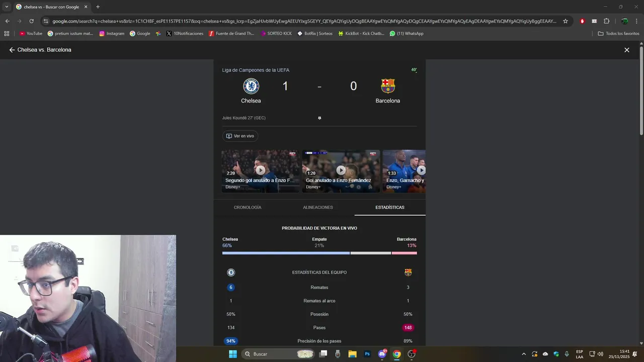This screenshot has width=644, height=362.
Task: Click Chelsea's 6 shots value
Action: (231, 288)
